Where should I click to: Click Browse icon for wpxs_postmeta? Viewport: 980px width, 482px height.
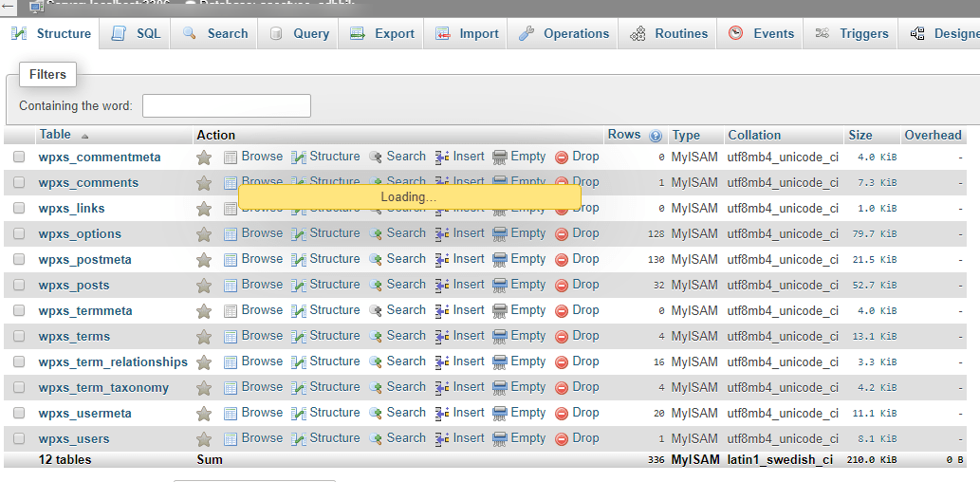point(231,260)
